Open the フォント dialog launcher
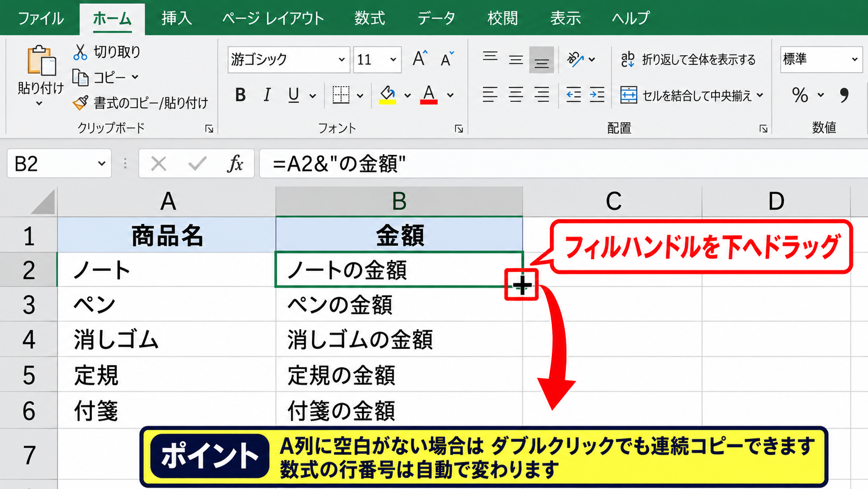This screenshot has width=868, height=489. pos(459,129)
